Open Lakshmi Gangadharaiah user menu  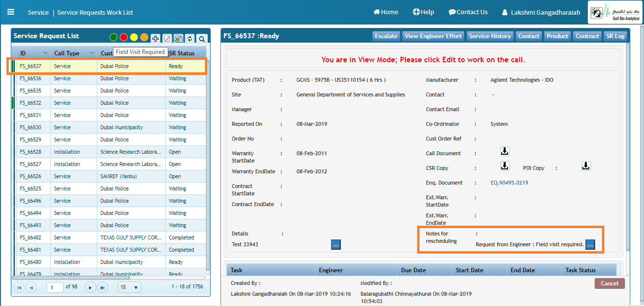[x=541, y=12]
